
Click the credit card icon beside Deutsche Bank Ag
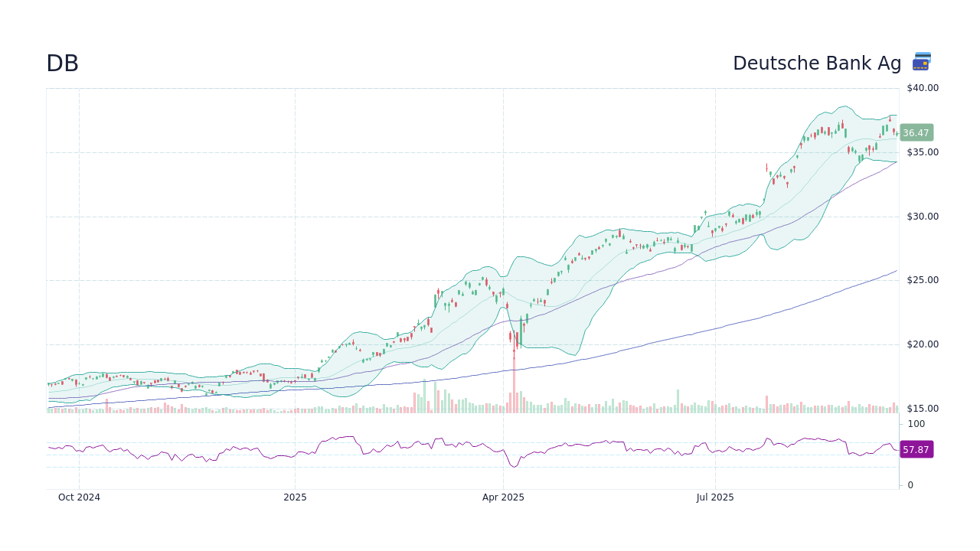click(x=920, y=61)
